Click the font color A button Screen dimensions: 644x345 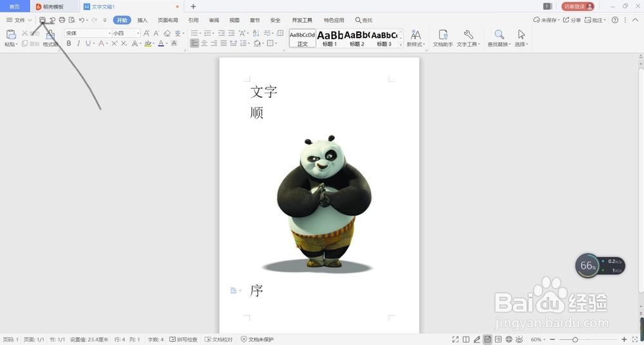pos(161,43)
